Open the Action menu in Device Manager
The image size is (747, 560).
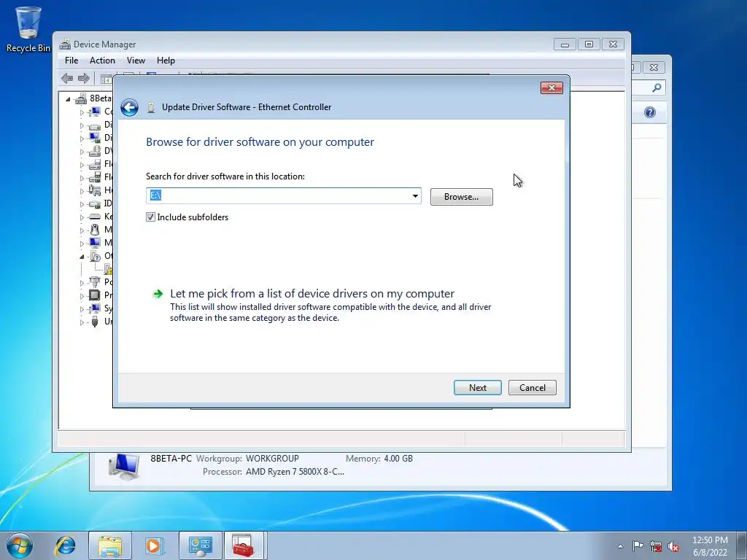pyautogui.click(x=102, y=61)
